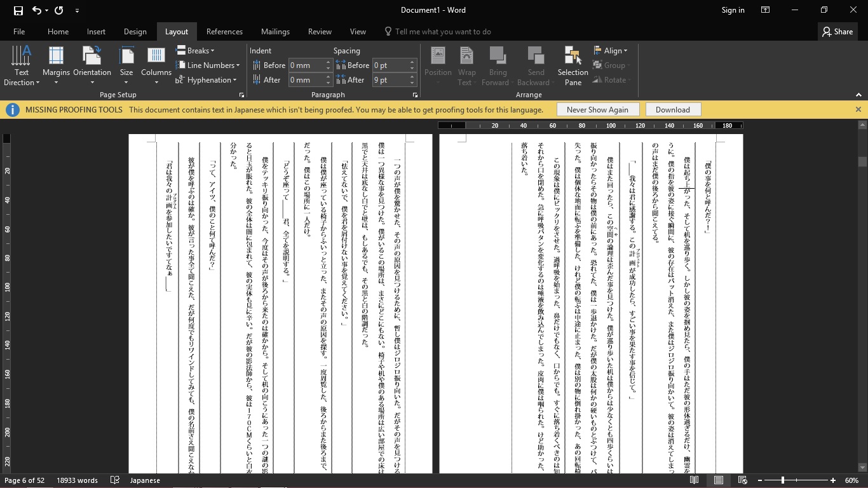This screenshot has height=488, width=868.
Task: Click the zoom slider in status bar
Action: coord(783,480)
